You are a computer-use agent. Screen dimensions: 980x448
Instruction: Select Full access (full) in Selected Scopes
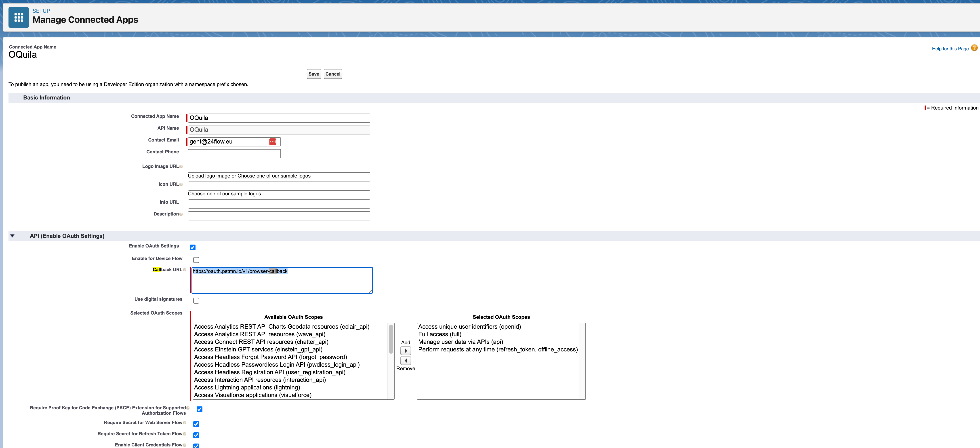(x=440, y=334)
